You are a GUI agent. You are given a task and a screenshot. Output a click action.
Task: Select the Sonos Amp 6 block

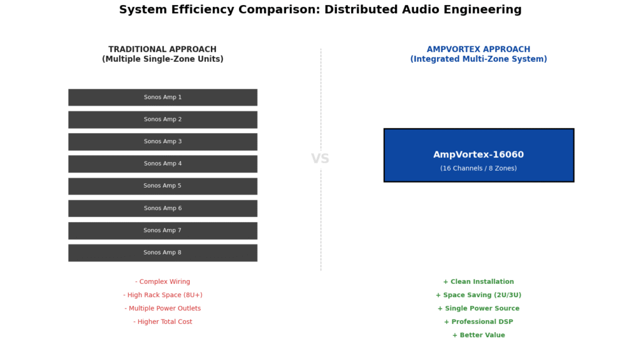[x=162, y=208]
